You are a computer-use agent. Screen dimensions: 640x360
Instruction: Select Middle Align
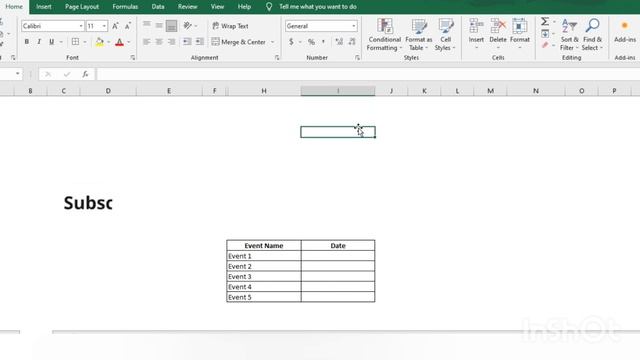[x=159, y=25]
